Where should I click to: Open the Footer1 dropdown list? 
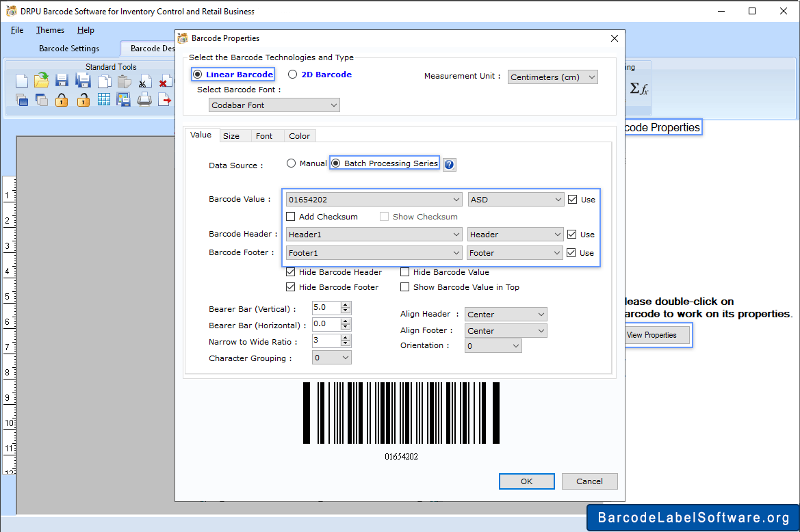[x=374, y=253]
